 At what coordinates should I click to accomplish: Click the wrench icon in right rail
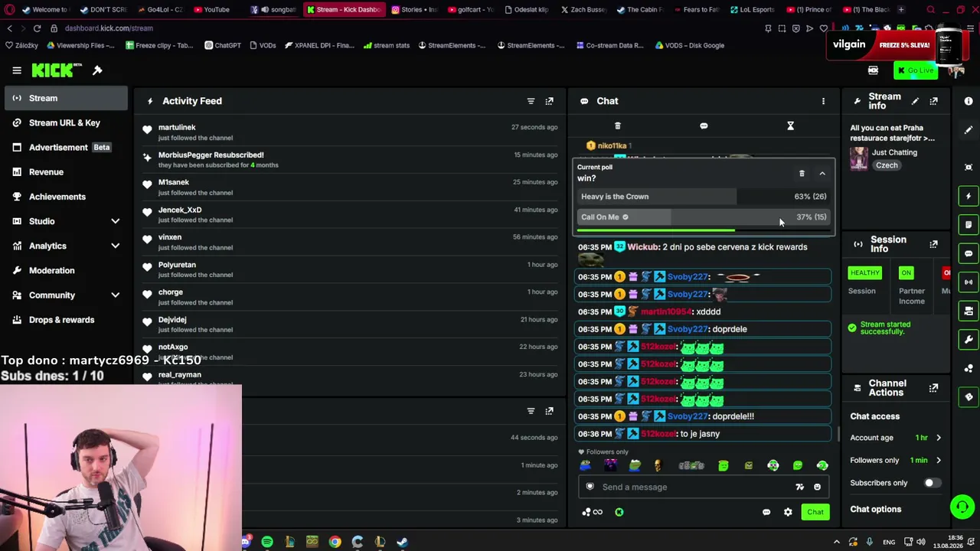coord(969,340)
